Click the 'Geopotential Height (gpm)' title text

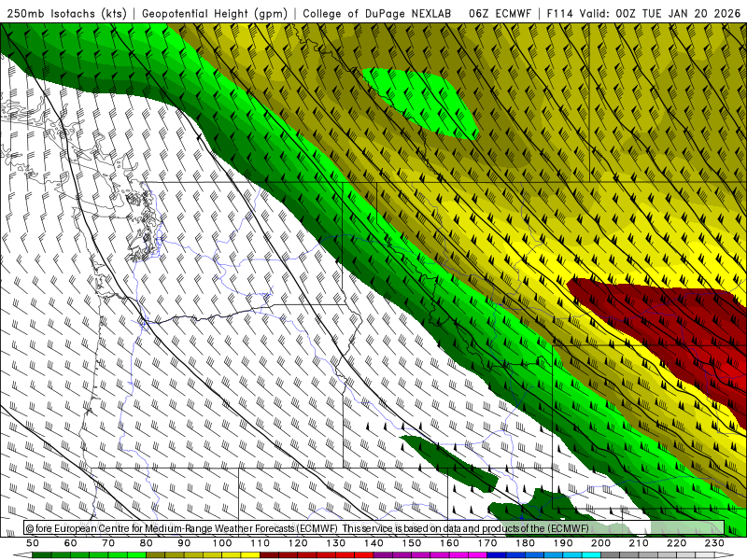(x=215, y=13)
